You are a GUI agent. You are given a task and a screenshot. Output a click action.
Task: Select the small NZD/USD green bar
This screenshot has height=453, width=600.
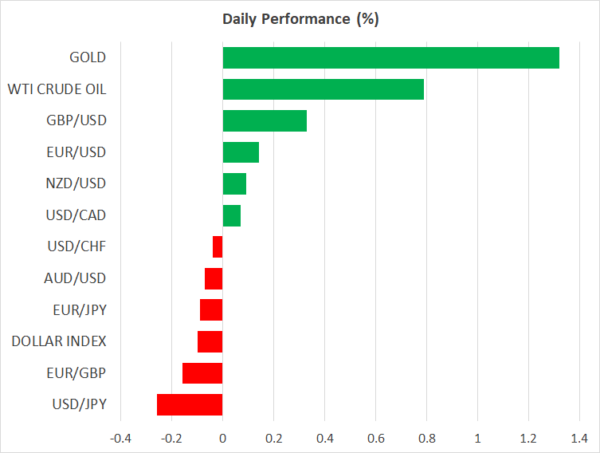234,184
